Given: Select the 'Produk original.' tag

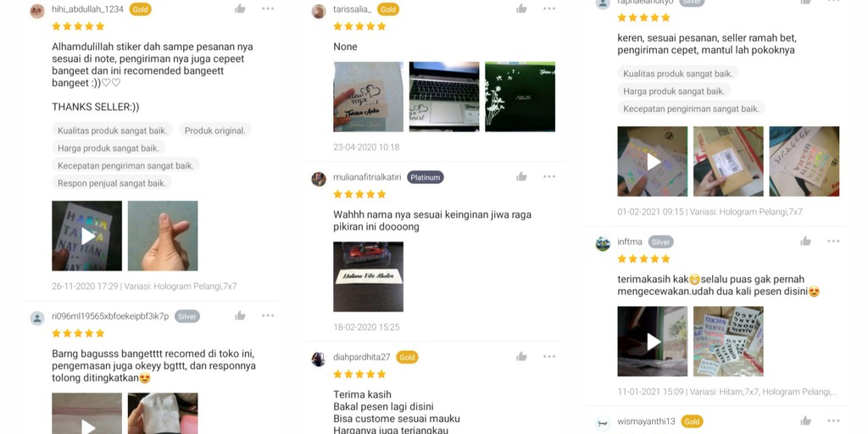Looking at the screenshot, I should coord(214,131).
